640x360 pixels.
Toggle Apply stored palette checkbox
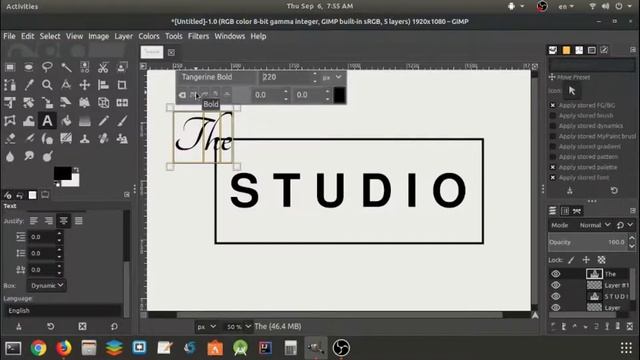click(x=553, y=167)
